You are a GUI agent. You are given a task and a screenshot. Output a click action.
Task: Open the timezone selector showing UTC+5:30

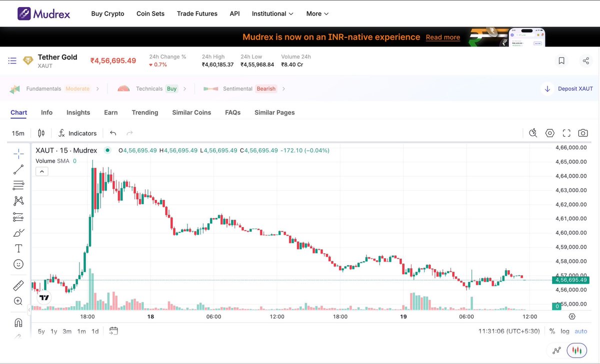click(x=509, y=331)
